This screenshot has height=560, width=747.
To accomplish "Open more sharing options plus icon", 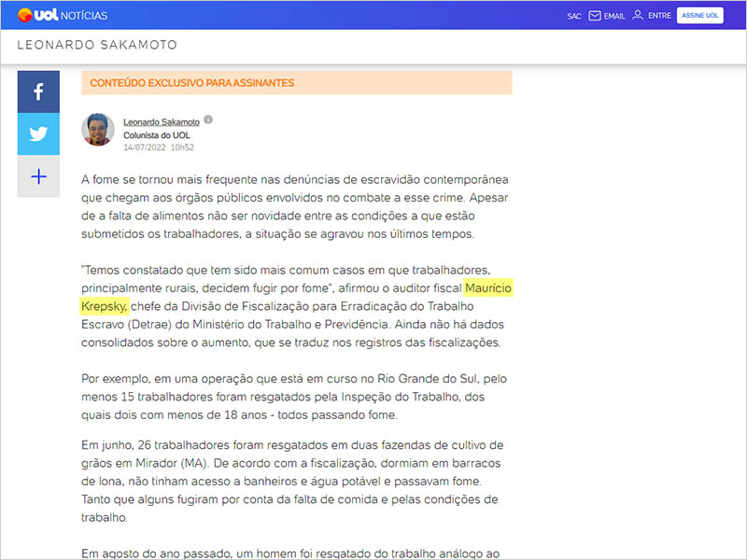I will 38,175.
